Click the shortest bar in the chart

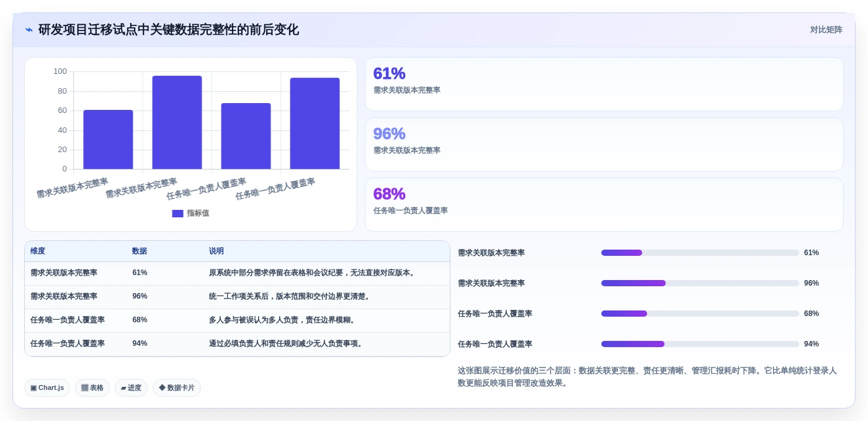[108, 139]
